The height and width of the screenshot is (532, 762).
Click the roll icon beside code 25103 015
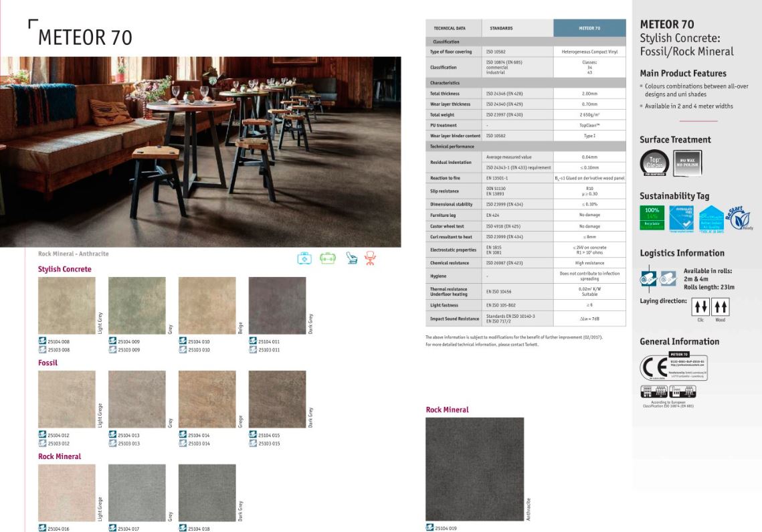(x=253, y=443)
